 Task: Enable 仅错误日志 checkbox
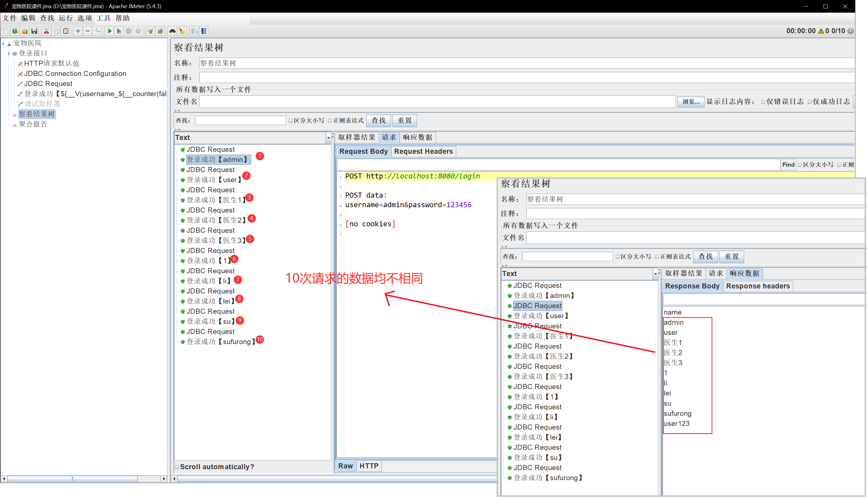(x=763, y=102)
